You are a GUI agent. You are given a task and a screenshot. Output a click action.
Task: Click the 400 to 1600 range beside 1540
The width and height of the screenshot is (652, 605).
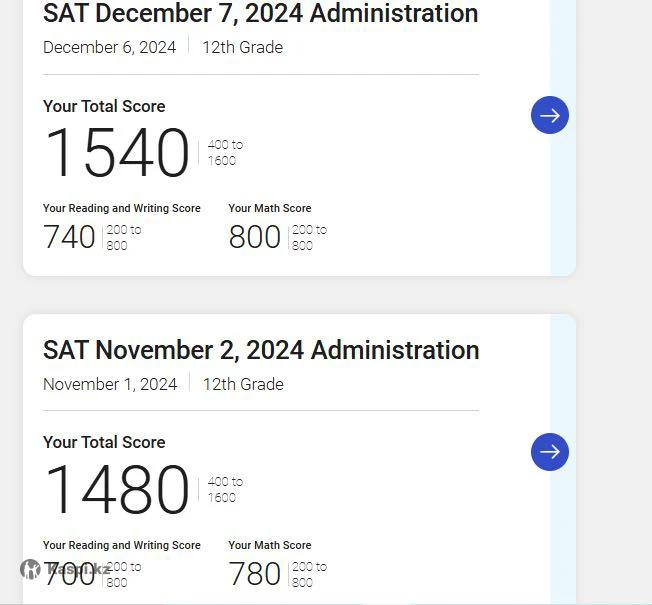[x=224, y=152]
